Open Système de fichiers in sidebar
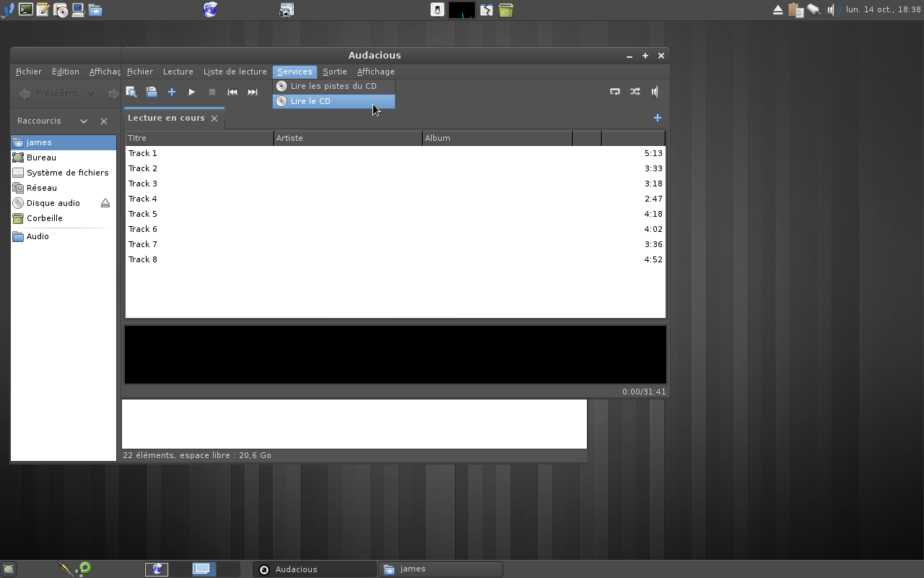The height and width of the screenshot is (578, 924). coord(64,173)
